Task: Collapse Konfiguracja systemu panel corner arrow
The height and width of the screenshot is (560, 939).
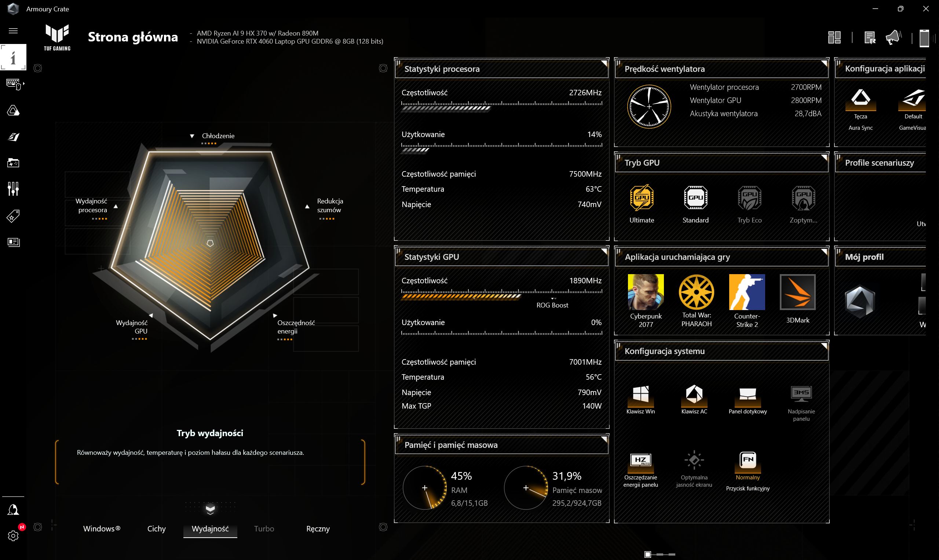Action: (824, 346)
